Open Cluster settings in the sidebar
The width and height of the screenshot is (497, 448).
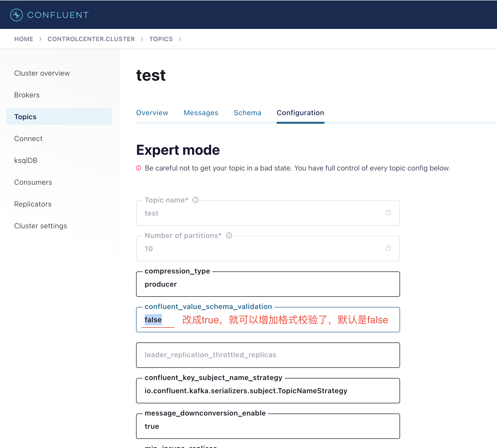tap(41, 226)
